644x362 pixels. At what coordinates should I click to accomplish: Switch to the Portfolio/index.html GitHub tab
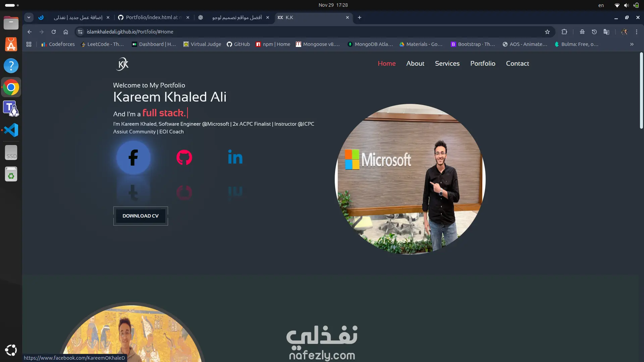coord(154,17)
